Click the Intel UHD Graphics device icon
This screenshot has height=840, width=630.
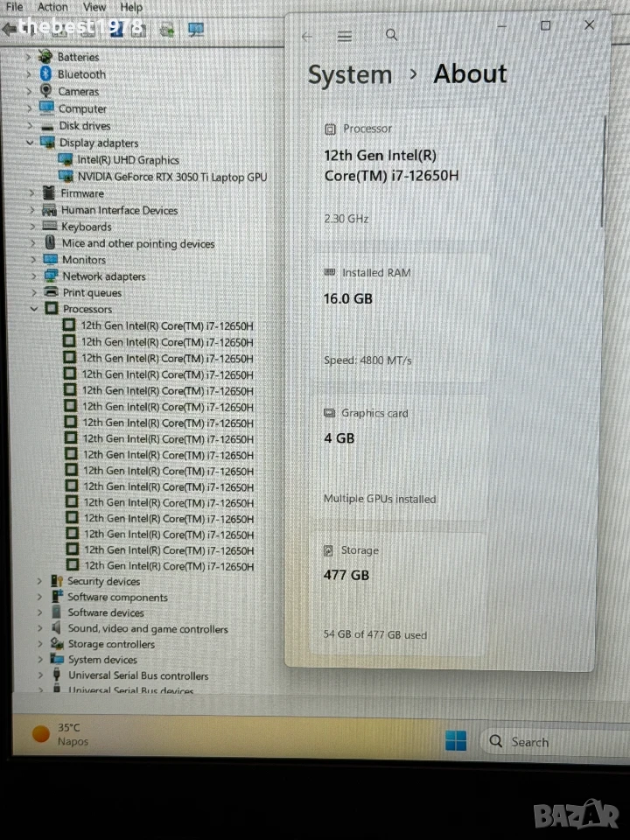(x=66, y=159)
